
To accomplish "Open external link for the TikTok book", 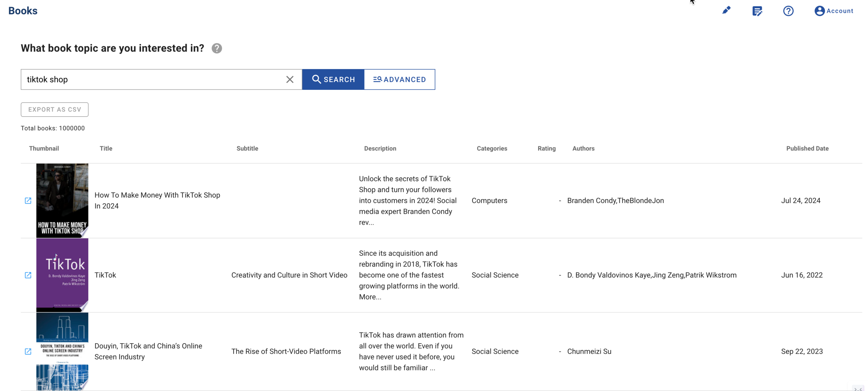I will coord(28,275).
